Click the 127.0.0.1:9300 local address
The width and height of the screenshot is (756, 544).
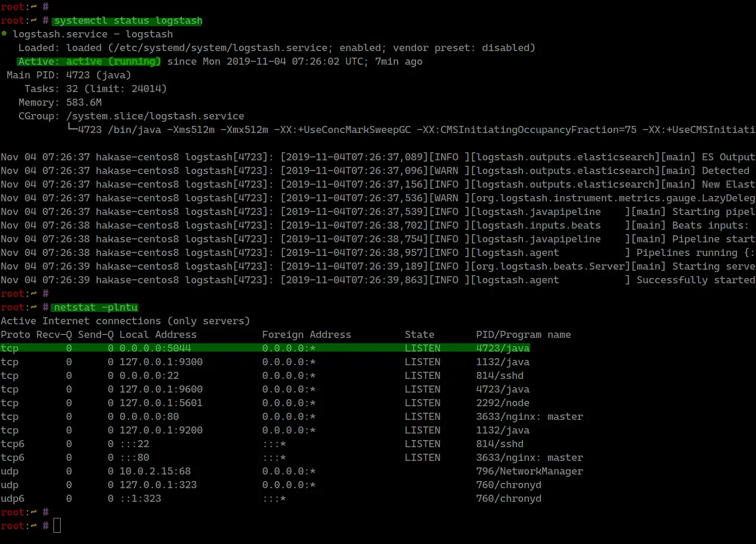tap(161, 362)
